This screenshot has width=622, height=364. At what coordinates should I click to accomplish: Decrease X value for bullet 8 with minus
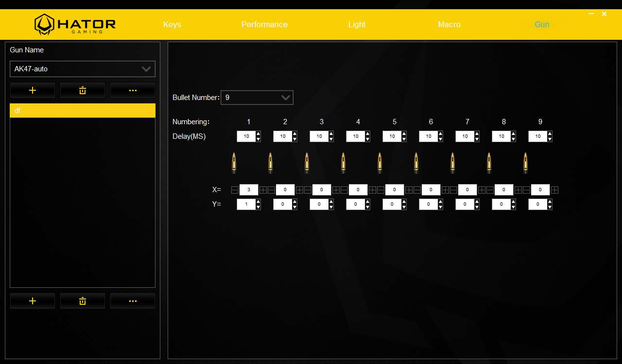[x=490, y=190]
